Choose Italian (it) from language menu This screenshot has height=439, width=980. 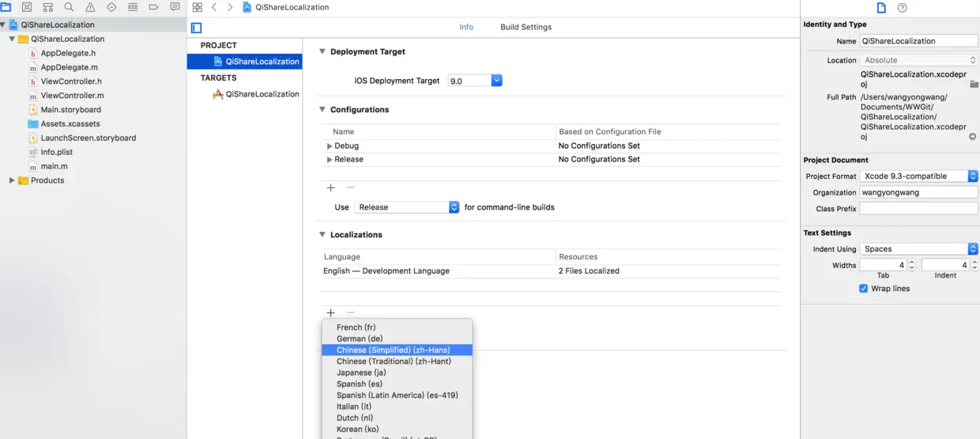(x=397, y=407)
